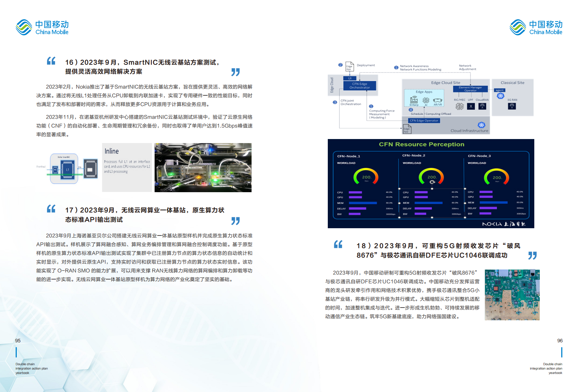Click the CloudRAN antenna icon

(482, 106)
